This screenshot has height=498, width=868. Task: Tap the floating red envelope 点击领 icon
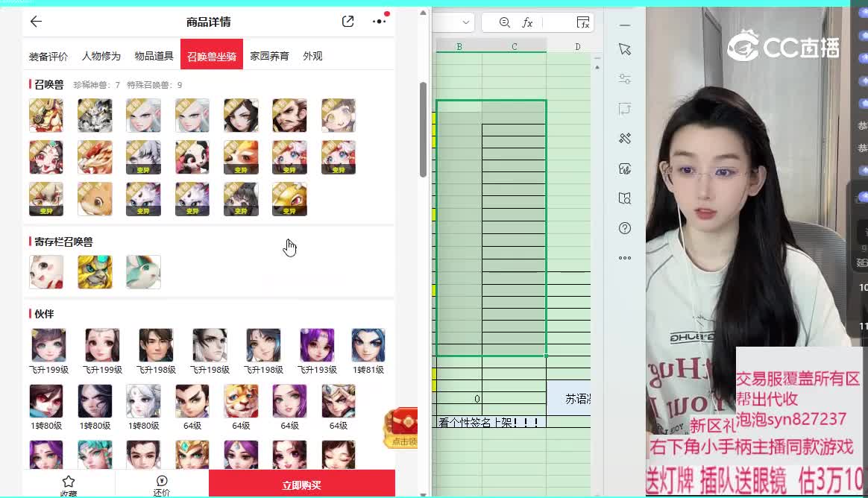click(x=402, y=428)
